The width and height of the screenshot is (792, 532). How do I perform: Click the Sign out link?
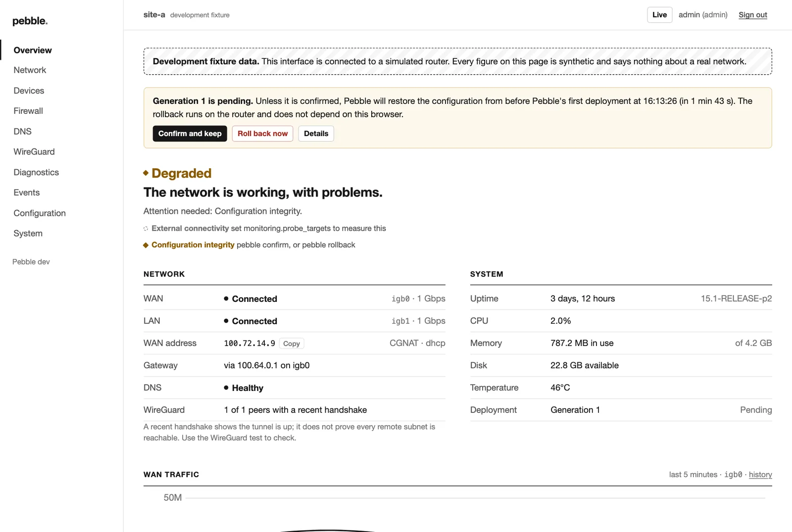pos(753,15)
